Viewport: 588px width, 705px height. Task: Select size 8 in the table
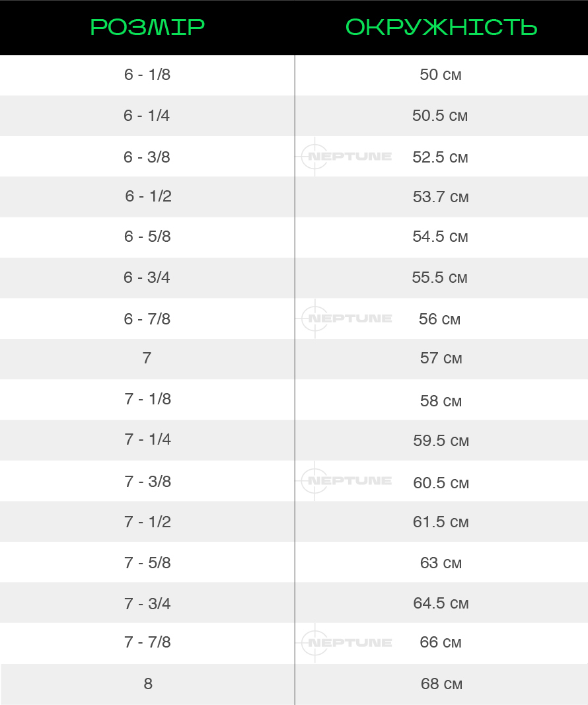(148, 684)
